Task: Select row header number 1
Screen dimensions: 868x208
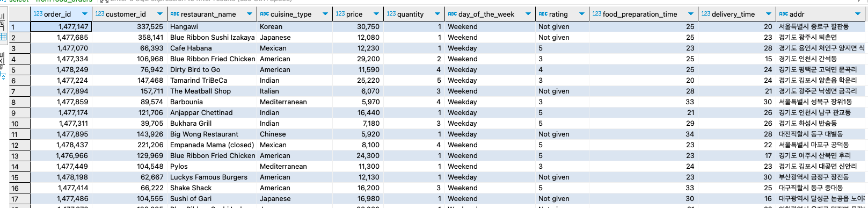Action: pos(19,27)
